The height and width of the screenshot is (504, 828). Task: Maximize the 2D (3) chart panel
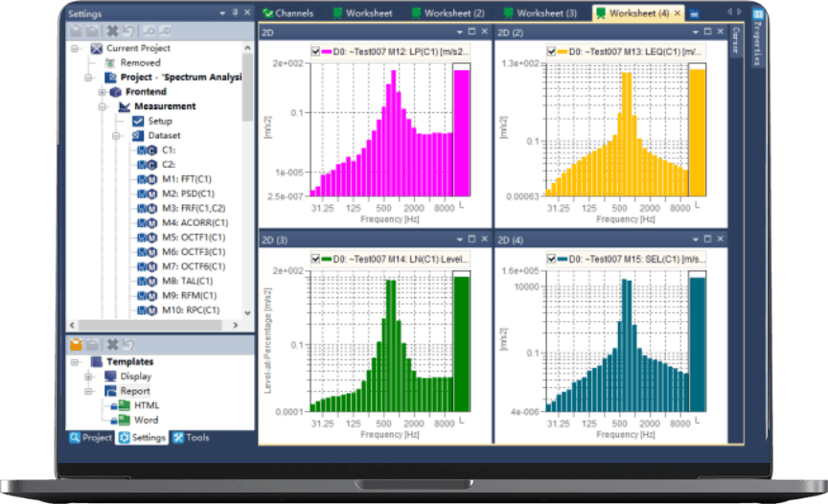471,240
